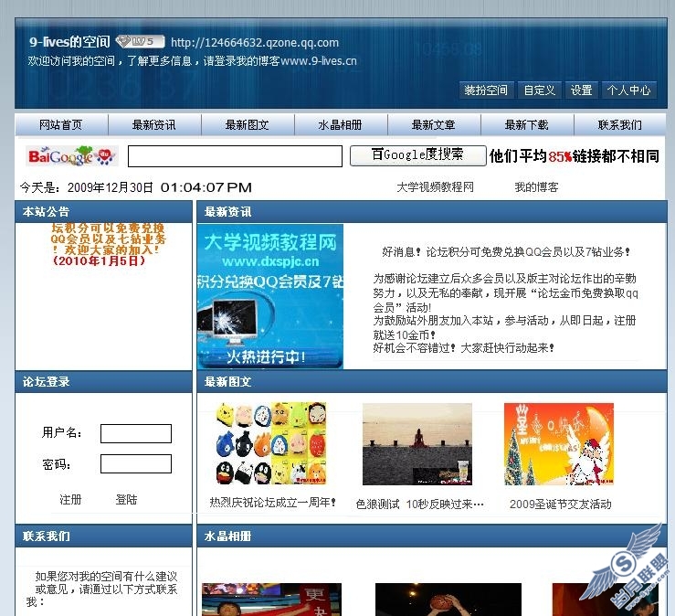The image size is (675, 616).
Task: Go to the 最新下载 tab
Action: click(526, 125)
